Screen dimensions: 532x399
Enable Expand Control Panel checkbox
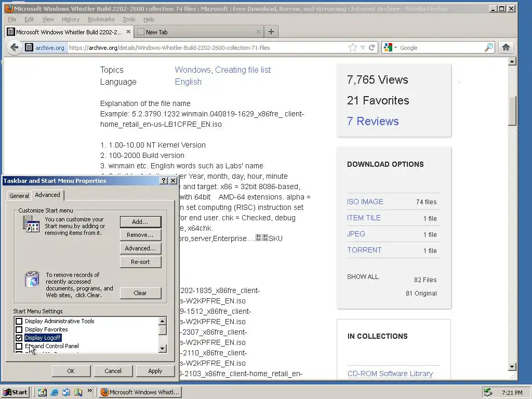19,347
